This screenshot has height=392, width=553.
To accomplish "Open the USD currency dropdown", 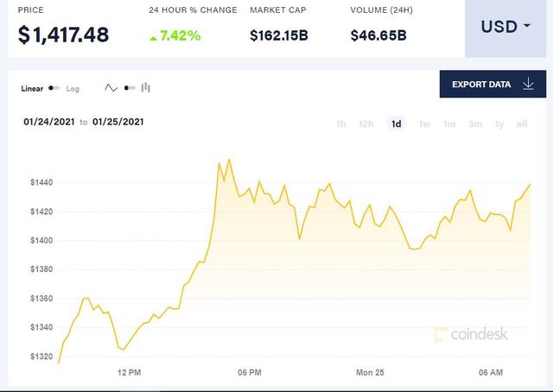I will [x=505, y=27].
